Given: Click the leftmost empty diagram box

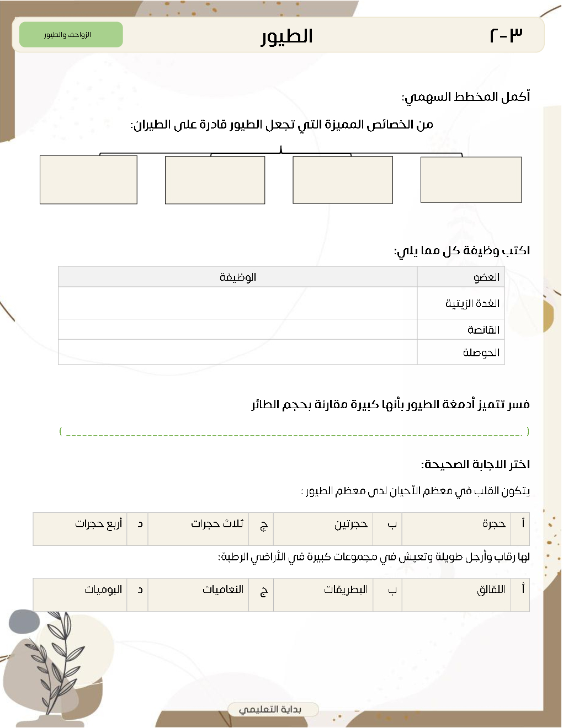Looking at the screenshot, I should pos(88,180).
